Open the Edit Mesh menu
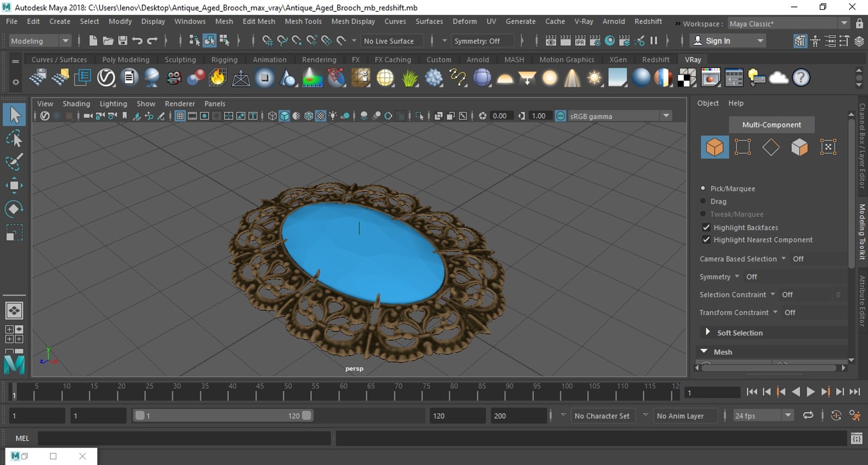 point(259,21)
